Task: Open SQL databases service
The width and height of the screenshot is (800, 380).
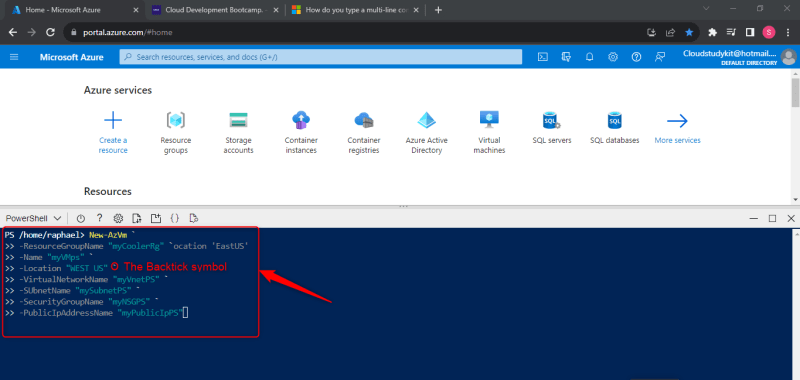Action: tap(615, 128)
